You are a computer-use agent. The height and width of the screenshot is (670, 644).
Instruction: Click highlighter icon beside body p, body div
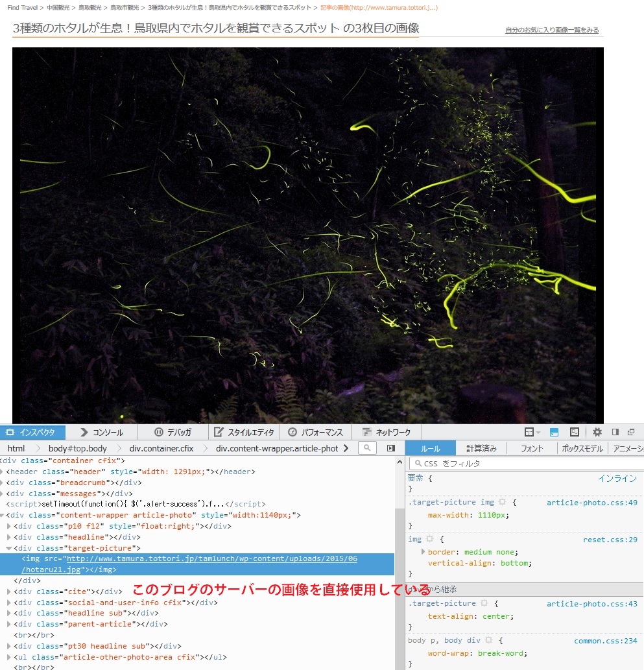tap(489, 640)
